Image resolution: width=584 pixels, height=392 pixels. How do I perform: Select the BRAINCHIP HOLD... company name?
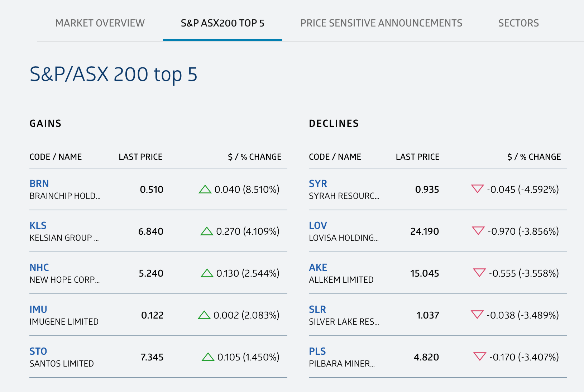tap(65, 196)
